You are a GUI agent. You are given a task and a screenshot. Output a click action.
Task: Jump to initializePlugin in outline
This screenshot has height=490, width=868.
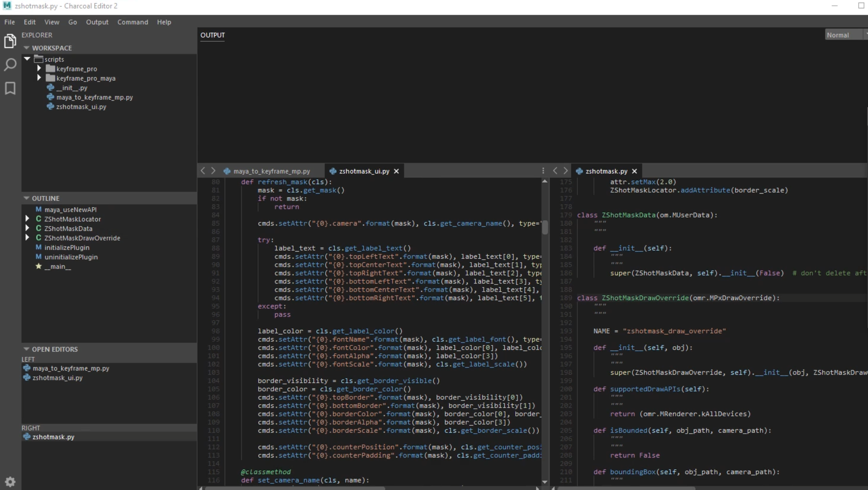pyautogui.click(x=67, y=247)
